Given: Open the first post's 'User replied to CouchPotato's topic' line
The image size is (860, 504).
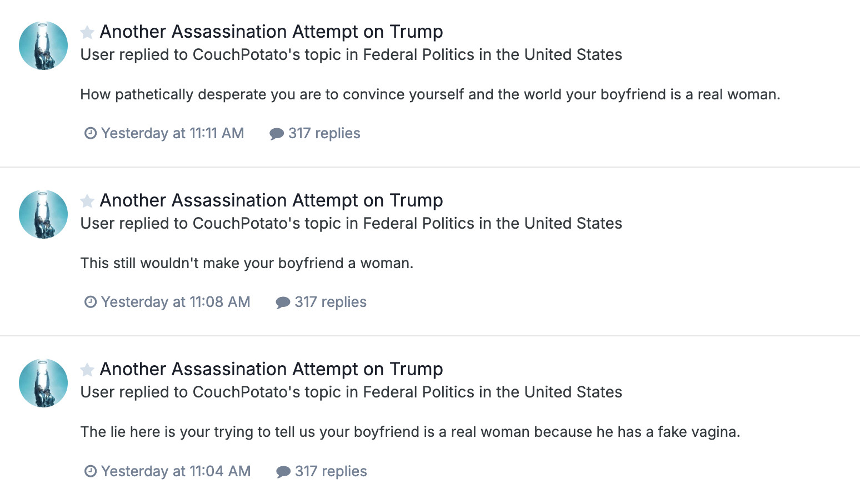Looking at the screenshot, I should 351,54.
